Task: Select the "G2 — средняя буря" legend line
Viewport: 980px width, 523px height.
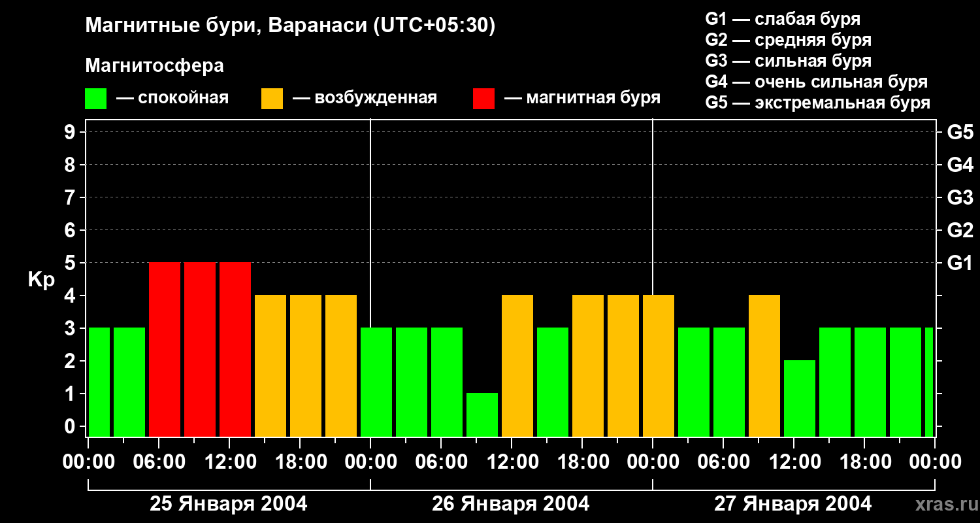Action: 788,40
